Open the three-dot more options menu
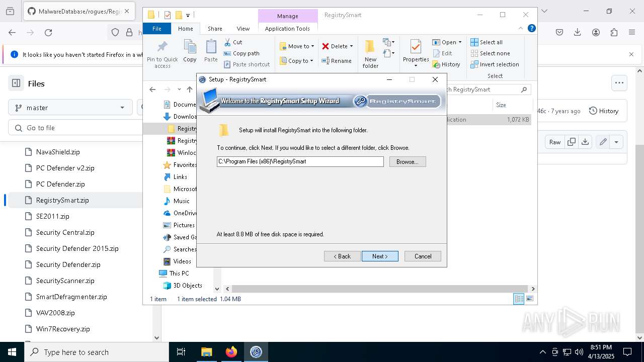 619,83
